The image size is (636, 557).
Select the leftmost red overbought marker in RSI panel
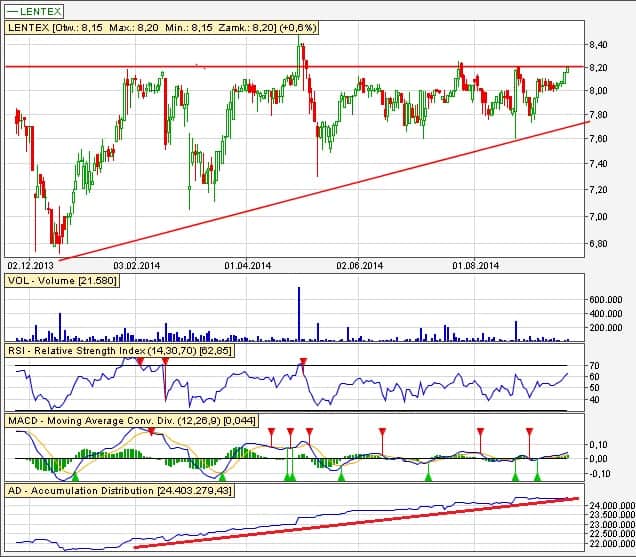click(139, 361)
